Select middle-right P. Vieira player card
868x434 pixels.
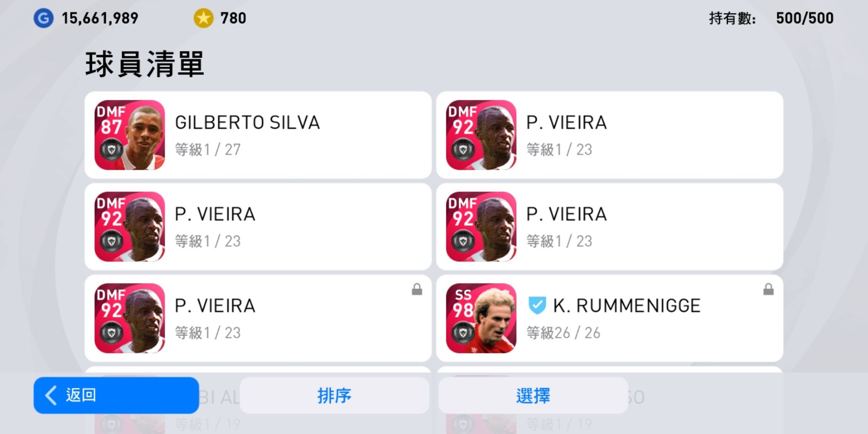[609, 227]
